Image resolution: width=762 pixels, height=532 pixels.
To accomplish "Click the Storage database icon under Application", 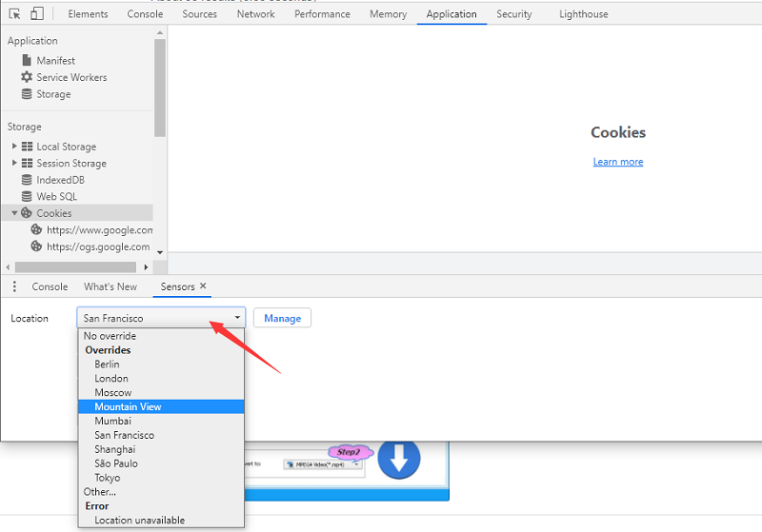I will pos(27,94).
